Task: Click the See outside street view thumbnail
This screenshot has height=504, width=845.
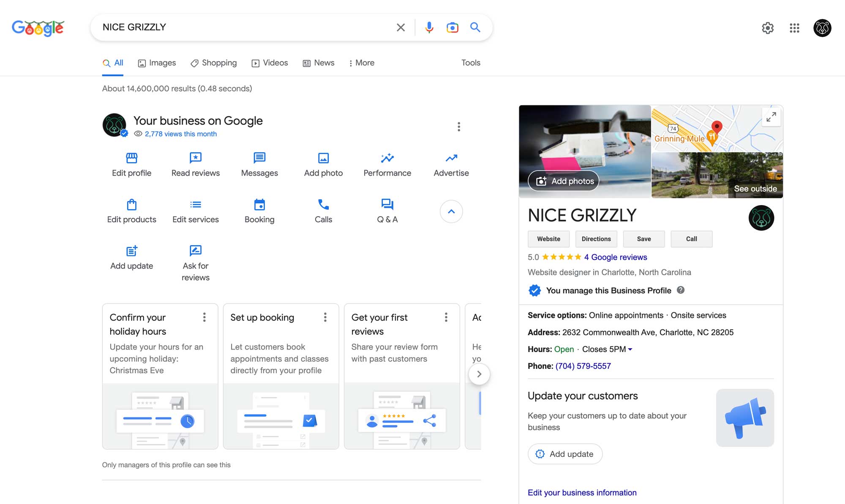Action: click(717, 175)
